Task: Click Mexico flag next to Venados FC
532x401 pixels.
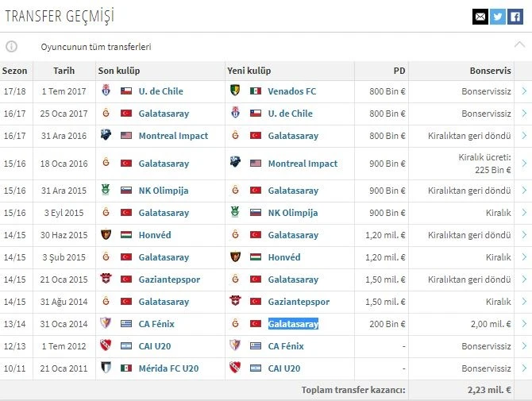Action: click(x=256, y=91)
